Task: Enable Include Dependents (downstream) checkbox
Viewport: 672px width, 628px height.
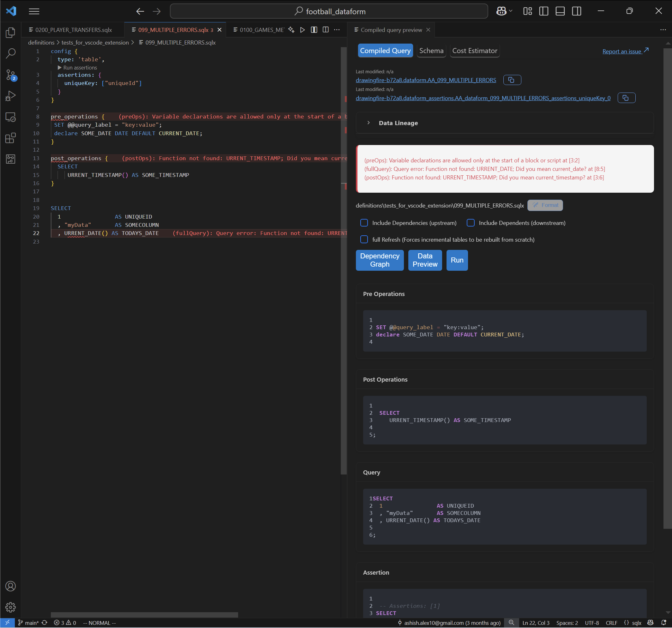Action: click(x=471, y=223)
